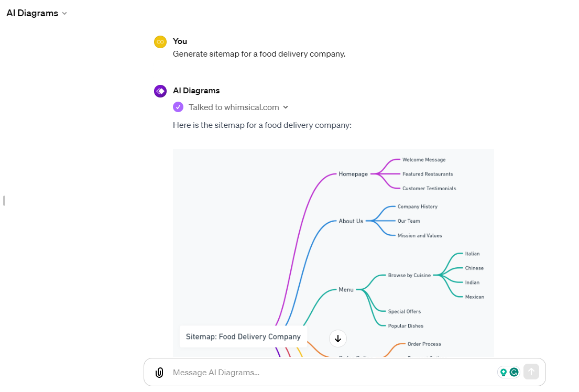The width and height of the screenshot is (579, 392).
Task: Toggle the sidebar with the left edge handle
Action: (x=4, y=200)
